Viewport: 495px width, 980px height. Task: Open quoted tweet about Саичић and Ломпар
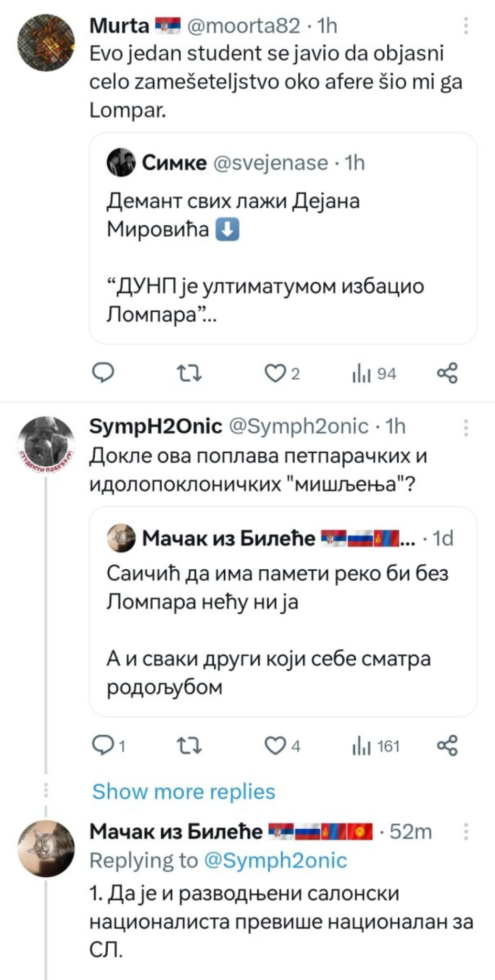[283, 611]
